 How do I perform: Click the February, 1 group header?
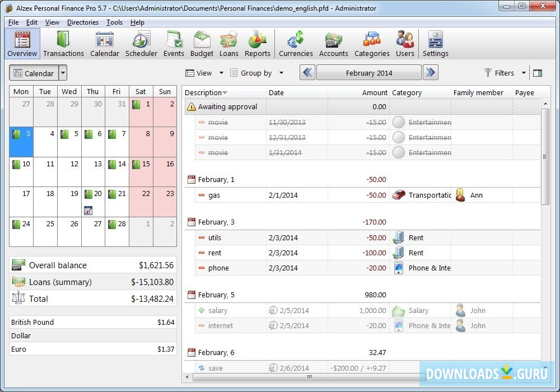363,180
